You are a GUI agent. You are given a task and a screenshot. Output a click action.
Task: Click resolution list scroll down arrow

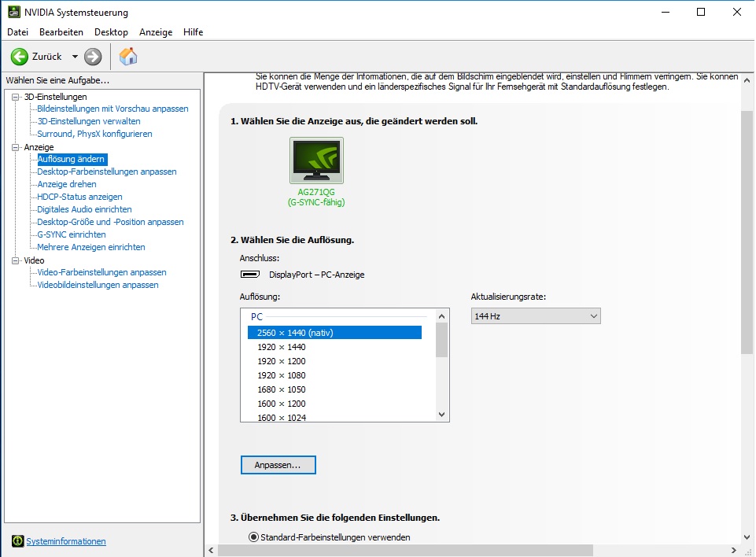point(441,415)
